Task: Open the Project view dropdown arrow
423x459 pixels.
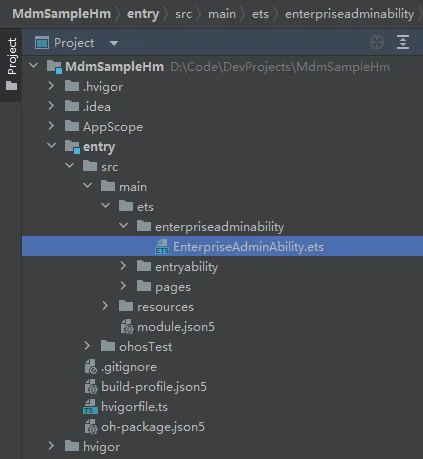Action: [x=114, y=43]
